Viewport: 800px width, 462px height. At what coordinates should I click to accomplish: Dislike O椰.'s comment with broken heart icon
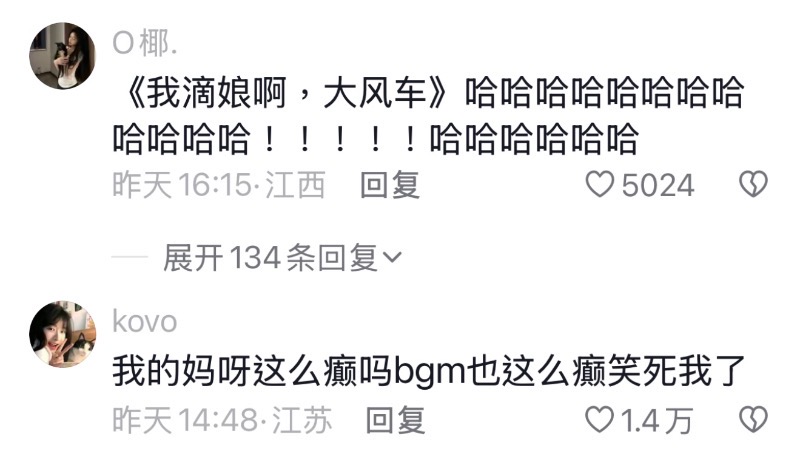click(x=754, y=184)
